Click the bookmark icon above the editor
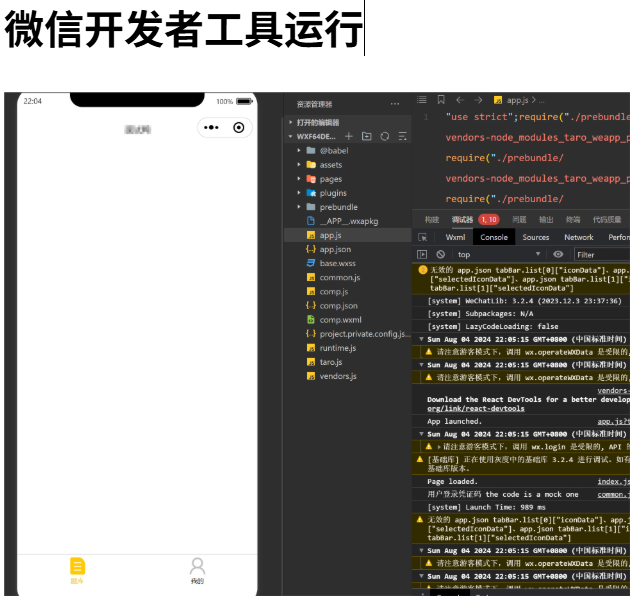Viewport: 643px width, 603px height. point(440,100)
